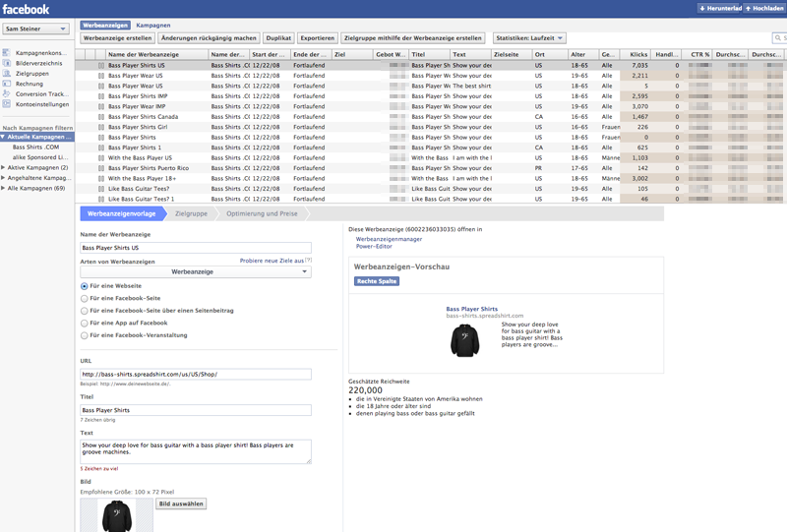Click the hoodie thumbnail under Bild

pyautogui.click(x=117, y=516)
